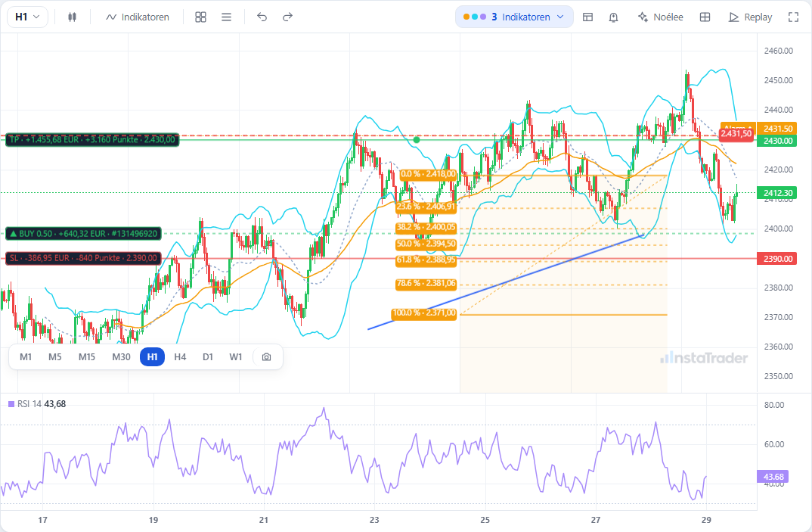812x532 pixels.
Task: Click the 43.68 RSI value tag
Action: (773, 477)
